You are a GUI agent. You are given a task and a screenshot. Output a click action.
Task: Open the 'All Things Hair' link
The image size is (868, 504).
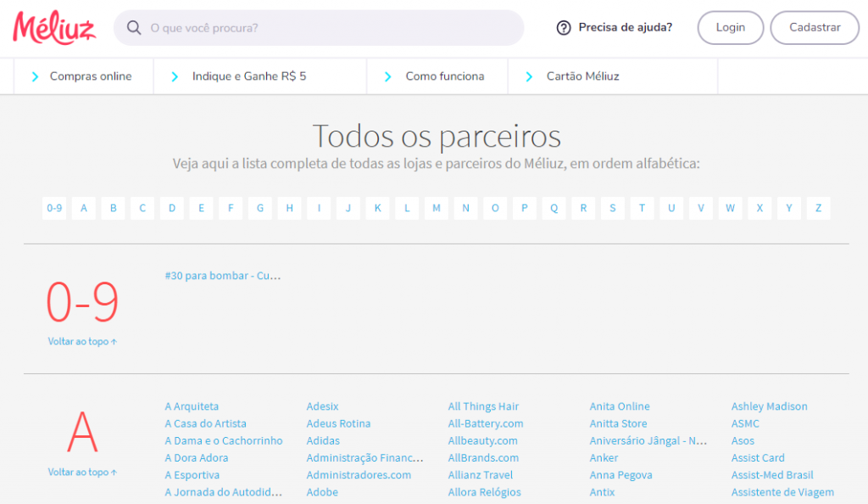(483, 406)
